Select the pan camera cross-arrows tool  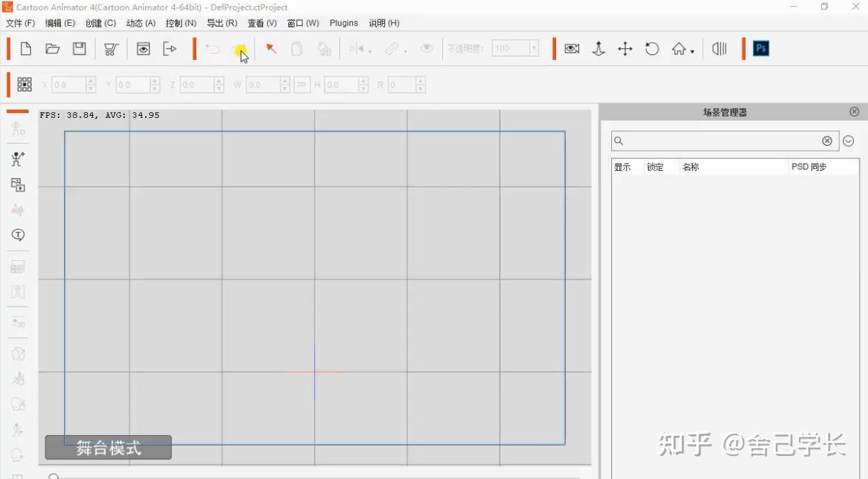pos(625,49)
